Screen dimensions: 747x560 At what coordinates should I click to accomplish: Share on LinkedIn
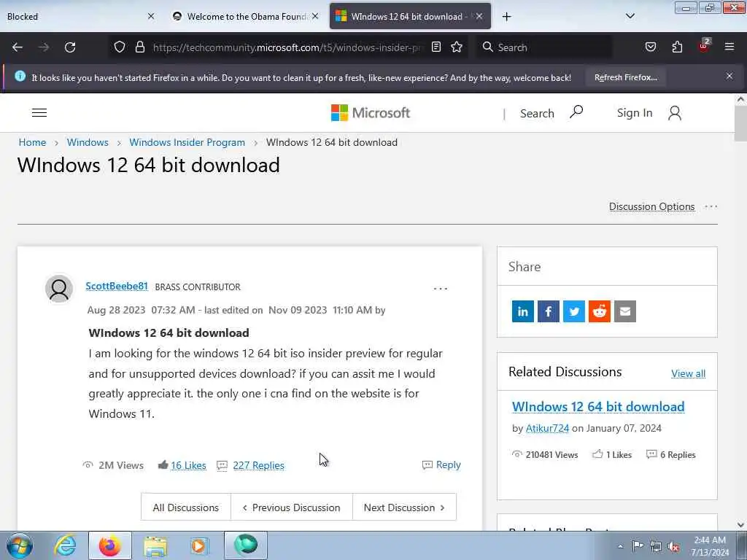[x=522, y=311]
